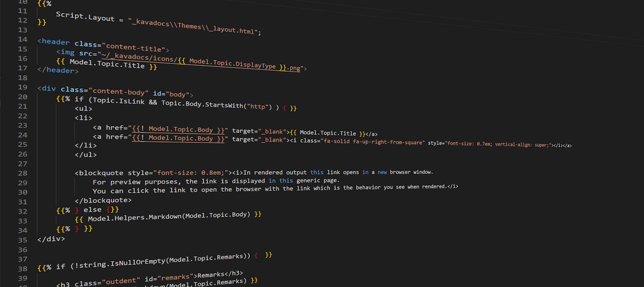Click line number 36 in the gutter
The image size is (644, 287).
click(22, 250)
